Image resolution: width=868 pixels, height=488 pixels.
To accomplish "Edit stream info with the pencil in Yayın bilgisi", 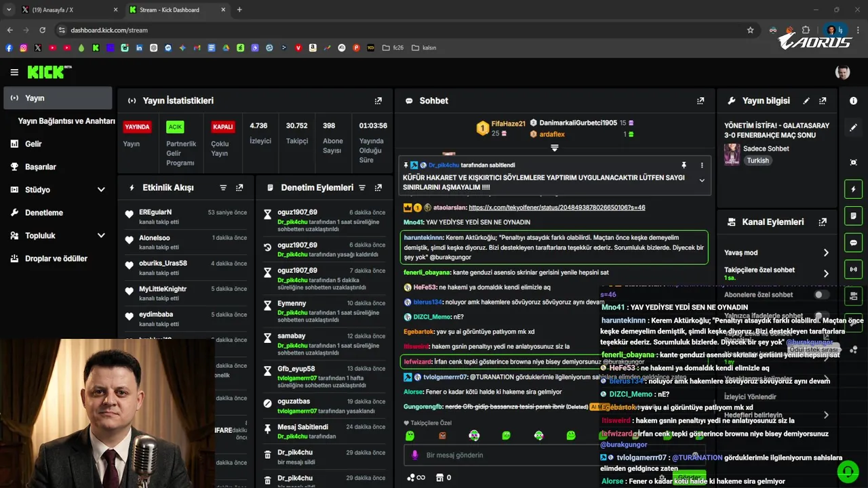I will click(806, 100).
